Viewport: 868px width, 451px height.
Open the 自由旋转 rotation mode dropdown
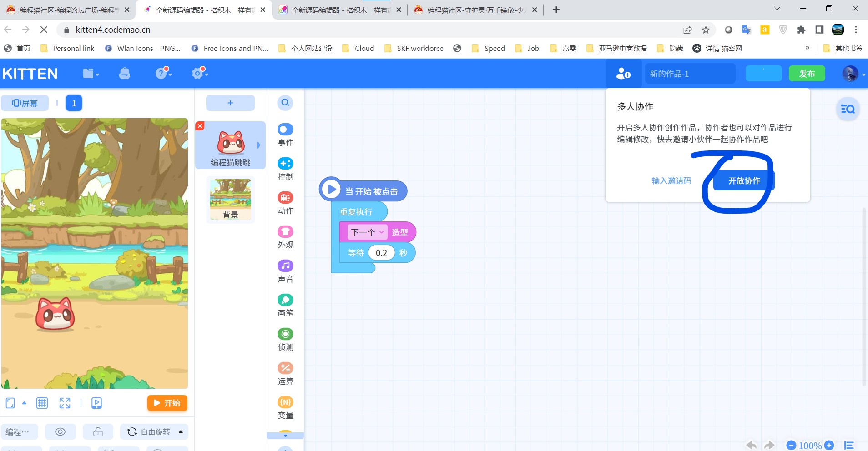point(154,431)
